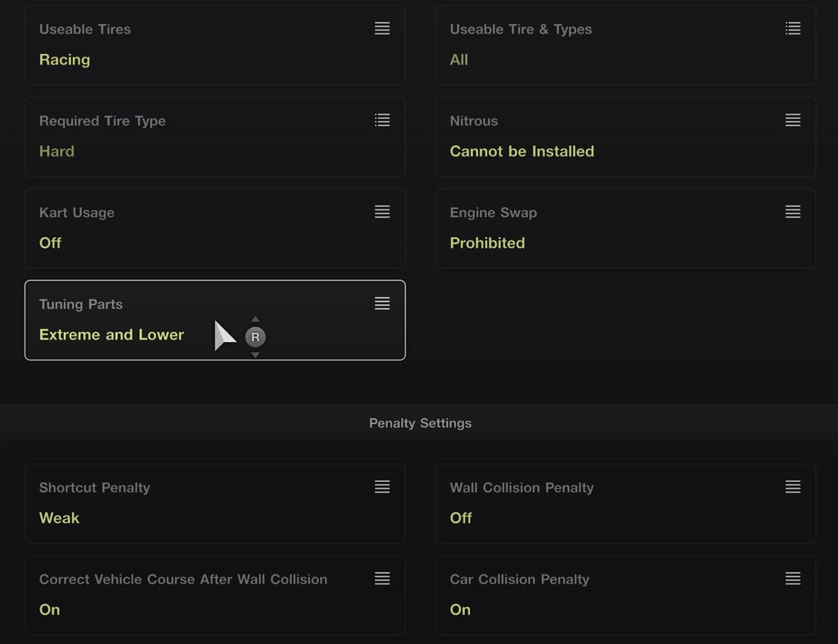Toggle Wall Collision Penalty Off setting
The height and width of the screenshot is (644, 838).
(x=461, y=518)
